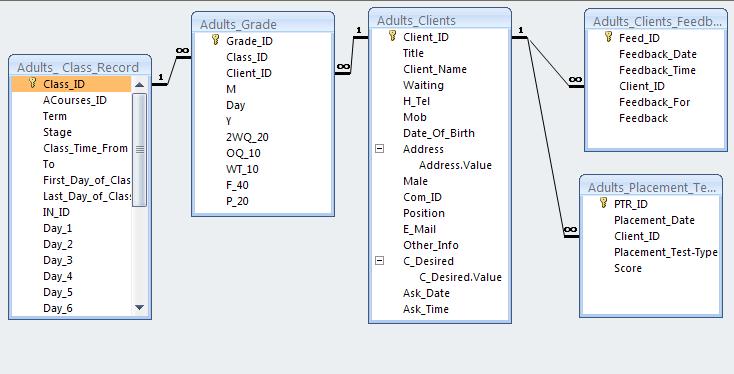The width and height of the screenshot is (734, 374).
Task: Select the Day_1 field
Action: (58, 228)
